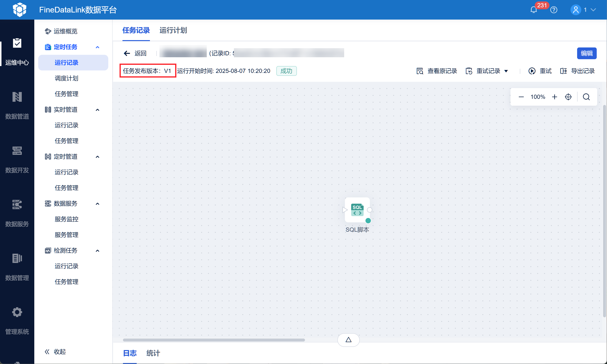Click the locate/center canvas icon

coord(568,97)
